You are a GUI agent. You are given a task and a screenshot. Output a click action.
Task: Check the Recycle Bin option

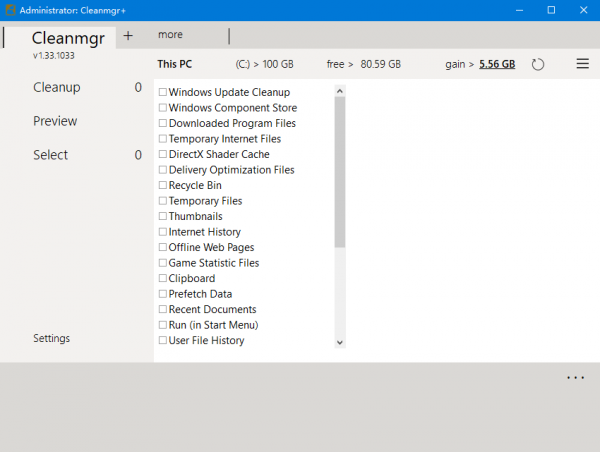pyautogui.click(x=163, y=185)
